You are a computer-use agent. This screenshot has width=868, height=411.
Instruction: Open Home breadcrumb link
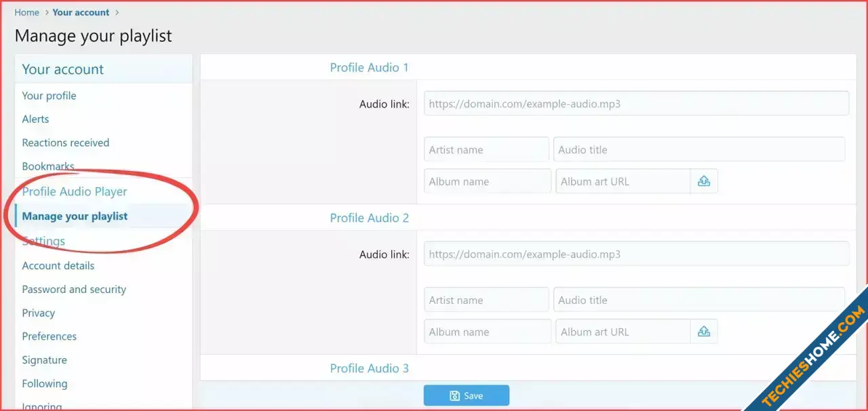pyautogui.click(x=27, y=12)
